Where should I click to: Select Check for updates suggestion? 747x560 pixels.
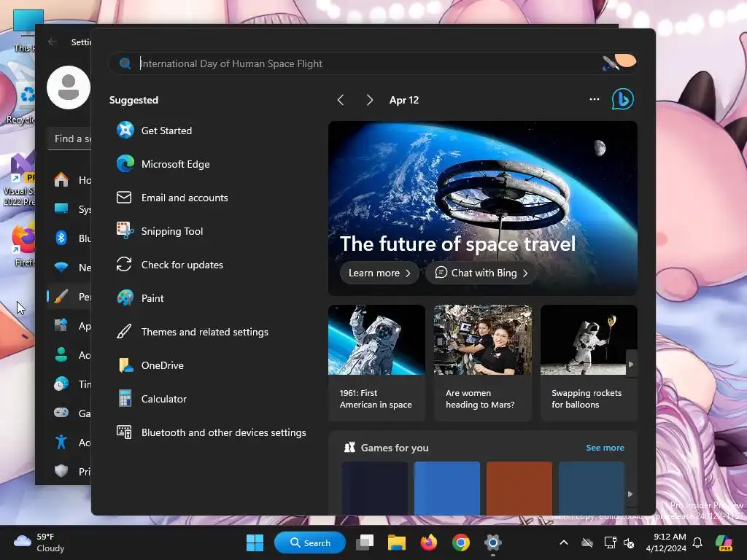click(169, 265)
